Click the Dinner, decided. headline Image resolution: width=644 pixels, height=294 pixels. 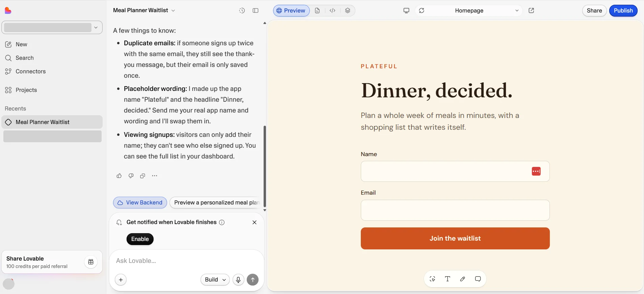point(437,91)
